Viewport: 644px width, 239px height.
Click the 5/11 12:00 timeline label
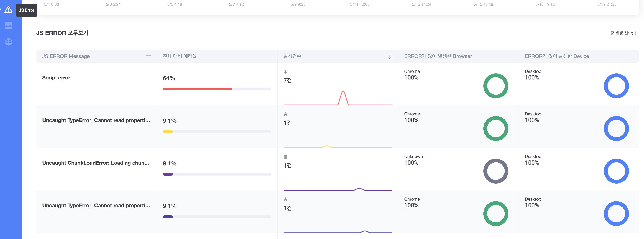(x=359, y=4)
